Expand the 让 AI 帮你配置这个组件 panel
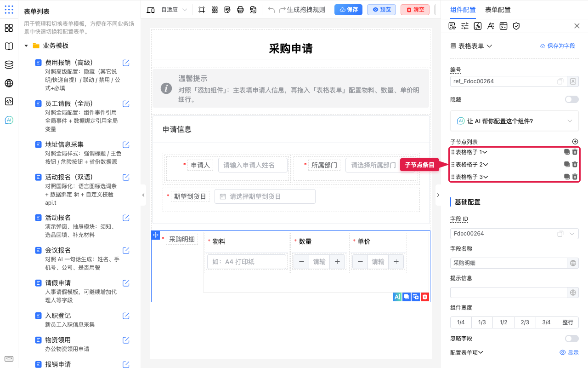Viewport: 588px width, 368px height. [514, 121]
